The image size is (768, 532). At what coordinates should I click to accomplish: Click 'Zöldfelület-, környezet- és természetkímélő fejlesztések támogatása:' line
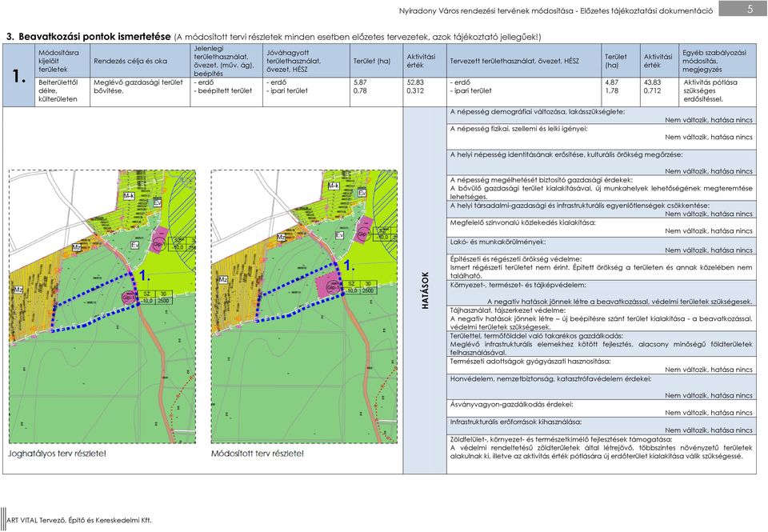coord(562,439)
